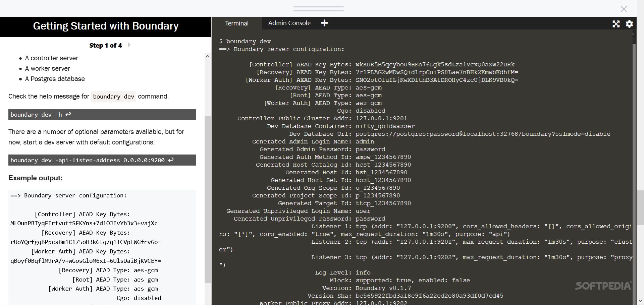Click the terminal vertical scrollbar
644x305 pixels.
634,174
